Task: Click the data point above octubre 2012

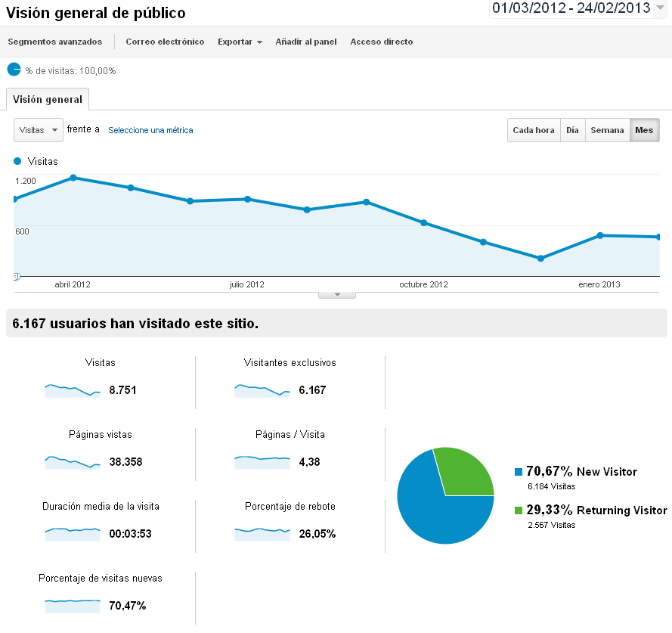Action: point(423,222)
